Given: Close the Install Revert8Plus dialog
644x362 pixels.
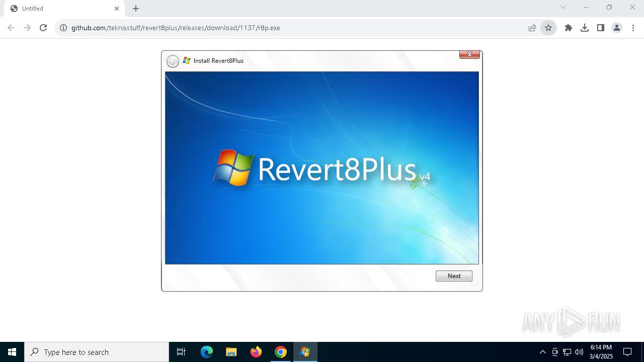Looking at the screenshot, I should coord(469,54).
